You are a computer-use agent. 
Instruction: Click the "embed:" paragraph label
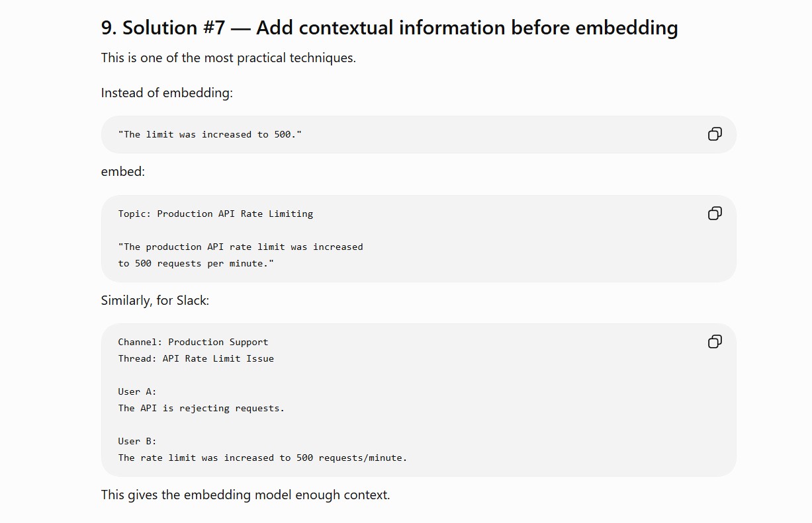(x=122, y=171)
